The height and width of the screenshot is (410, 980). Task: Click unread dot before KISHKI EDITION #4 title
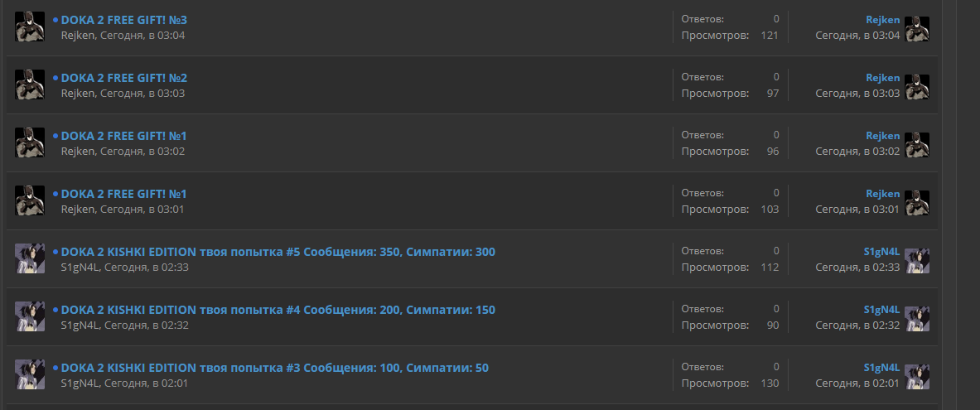pos(56,310)
